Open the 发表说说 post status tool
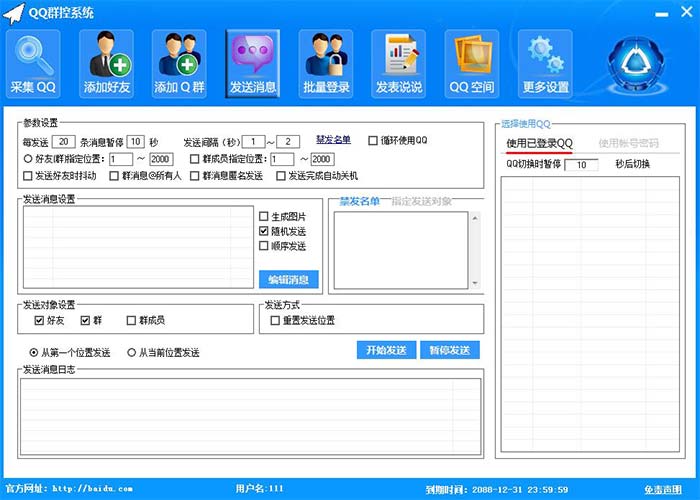Screen dimensions: 700x500 398,64
